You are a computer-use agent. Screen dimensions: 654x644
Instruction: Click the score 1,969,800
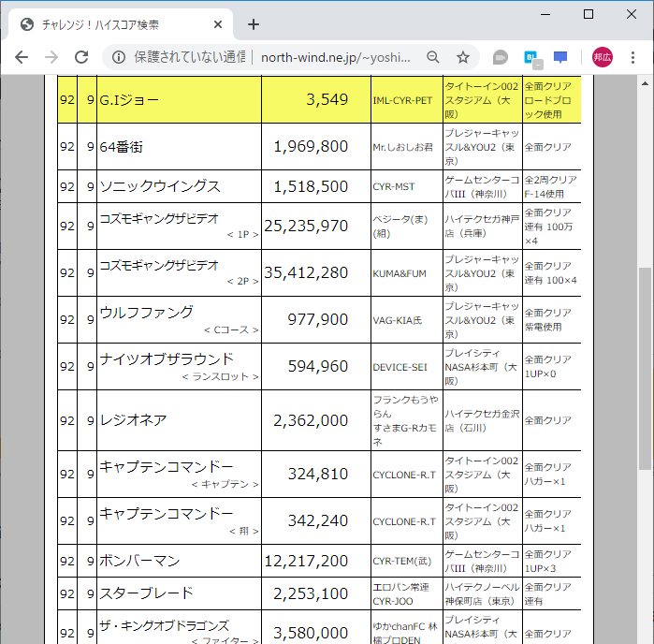(311, 147)
